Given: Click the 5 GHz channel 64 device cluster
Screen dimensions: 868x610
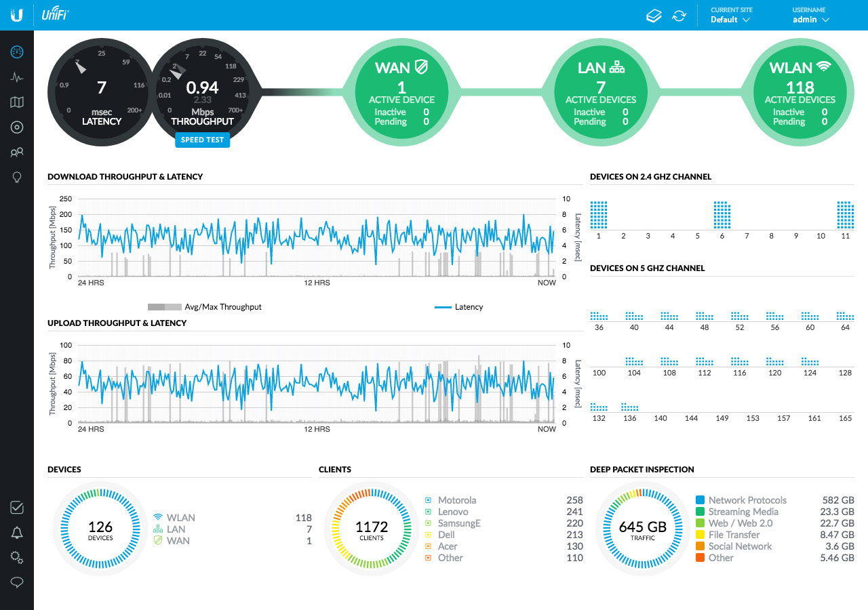Looking at the screenshot, I should coord(845,316).
